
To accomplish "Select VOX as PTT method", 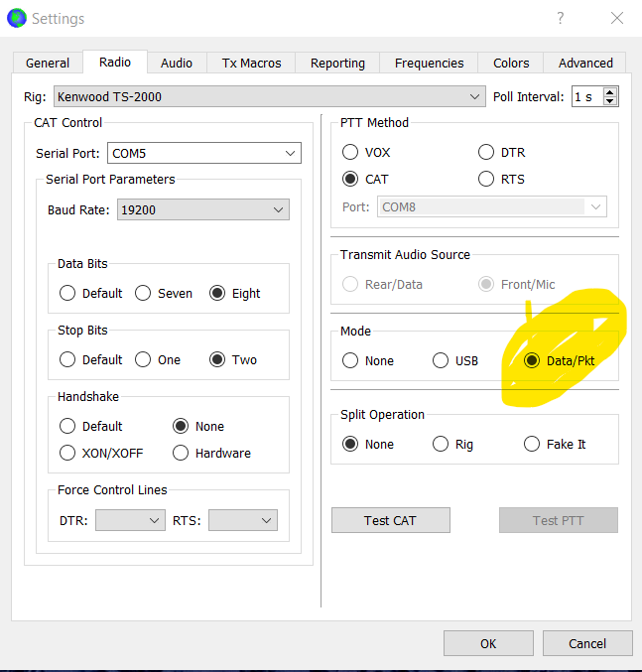I will (x=350, y=153).
